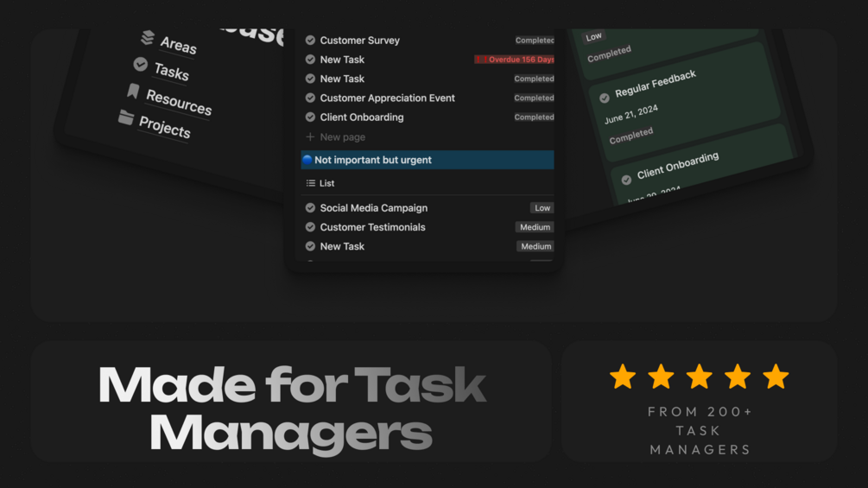Toggle Customer Testimonials checkbox

point(310,227)
